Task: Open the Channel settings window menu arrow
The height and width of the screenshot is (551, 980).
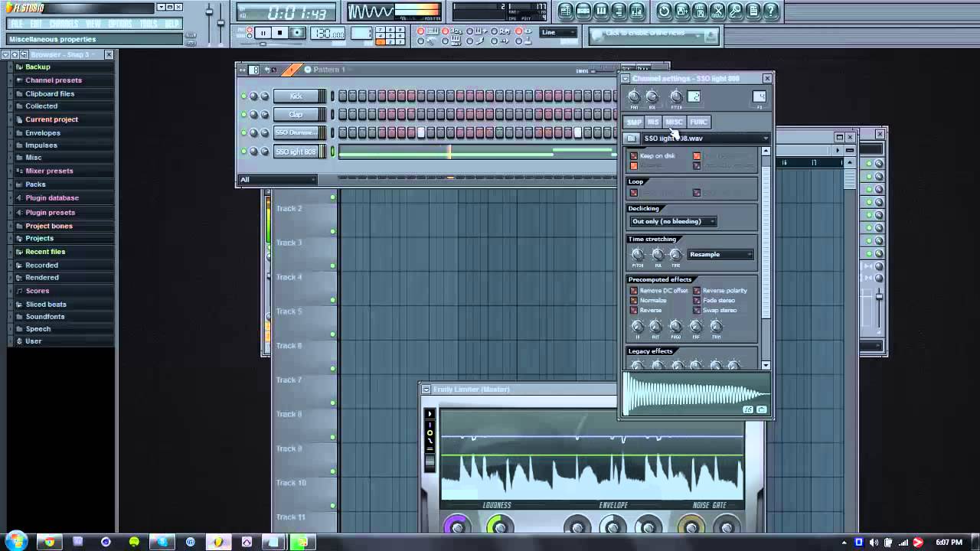Action: [625, 78]
